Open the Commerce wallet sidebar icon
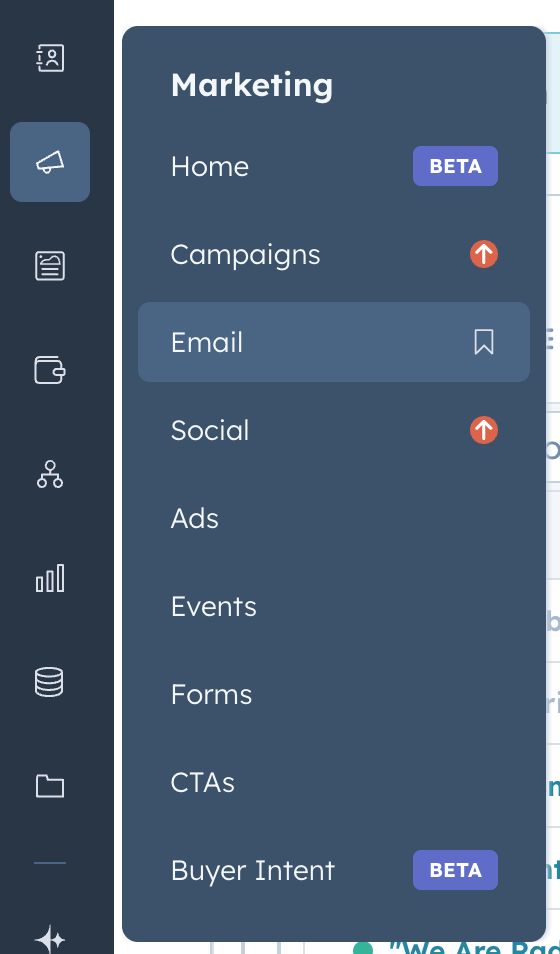Screen dimensions: 560x954 tap(50, 370)
